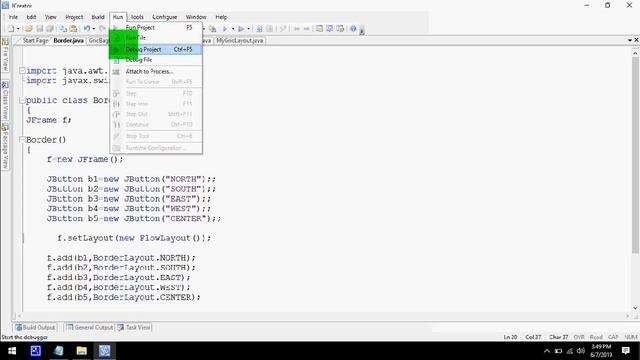Click the Redo toolbar icon
Viewport: 640px width, 360px height.
[x=102, y=29]
